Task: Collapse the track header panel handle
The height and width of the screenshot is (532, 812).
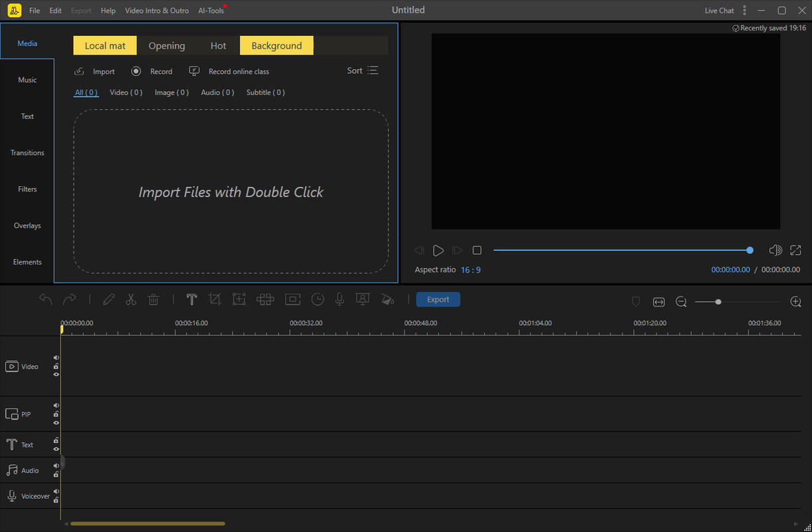Action: tap(63, 462)
